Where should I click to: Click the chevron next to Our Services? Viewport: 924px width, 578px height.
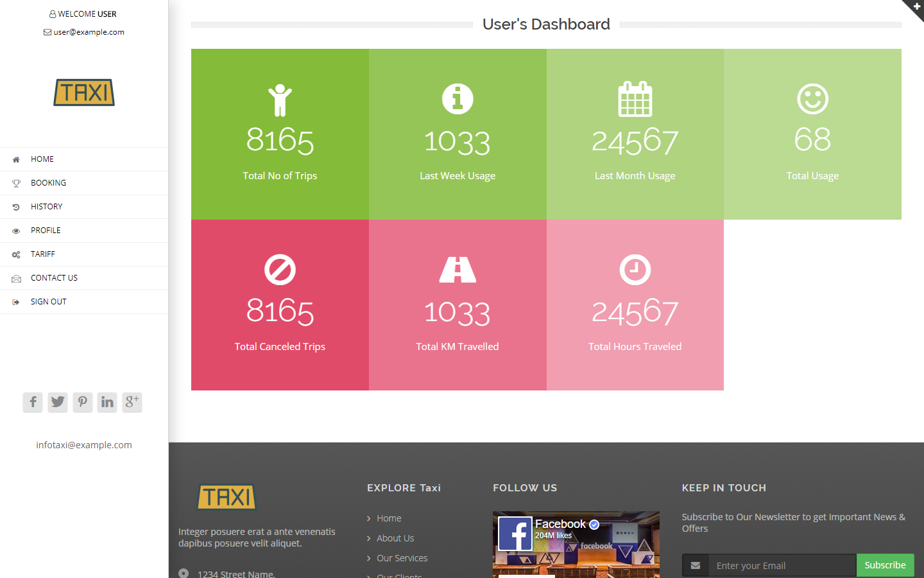(369, 558)
